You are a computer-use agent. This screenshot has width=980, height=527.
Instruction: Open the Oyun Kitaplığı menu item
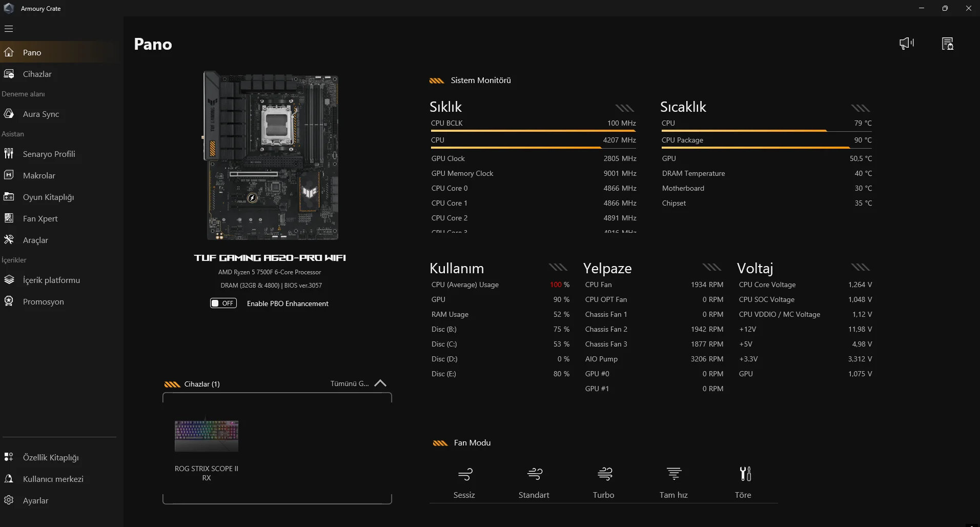pos(62,196)
